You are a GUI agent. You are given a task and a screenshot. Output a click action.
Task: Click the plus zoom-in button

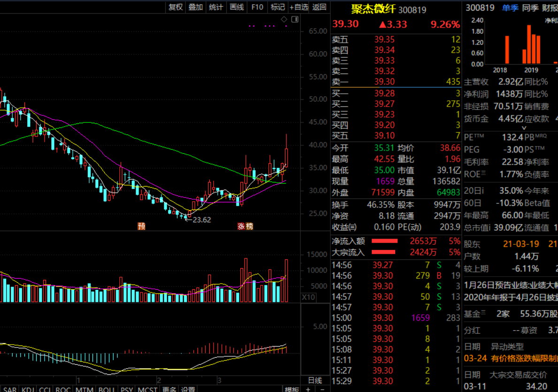(x=308, y=389)
